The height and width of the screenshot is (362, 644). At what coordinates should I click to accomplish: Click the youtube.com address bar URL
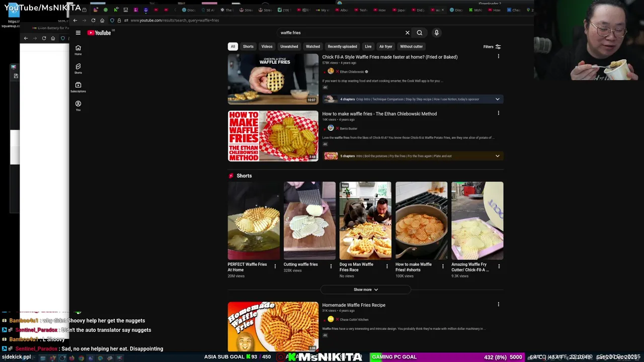(x=175, y=20)
